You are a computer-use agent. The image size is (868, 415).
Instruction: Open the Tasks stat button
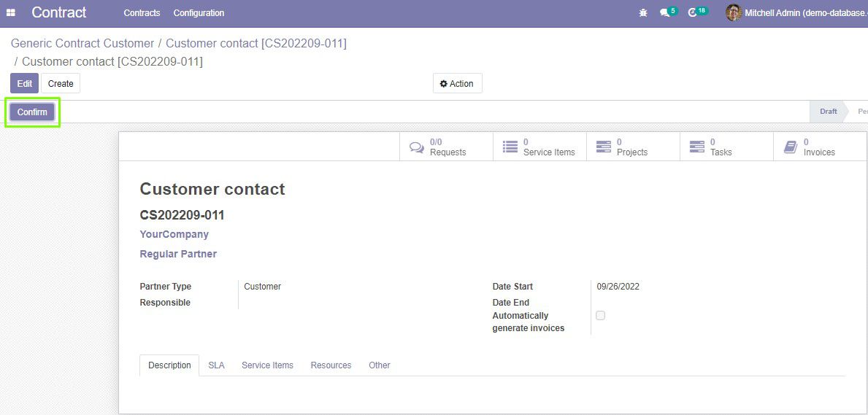[x=727, y=147]
